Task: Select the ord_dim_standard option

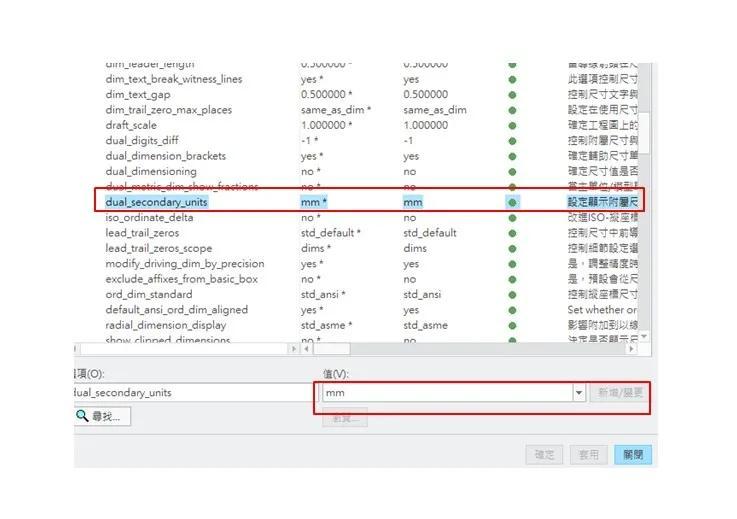Action: [149, 294]
